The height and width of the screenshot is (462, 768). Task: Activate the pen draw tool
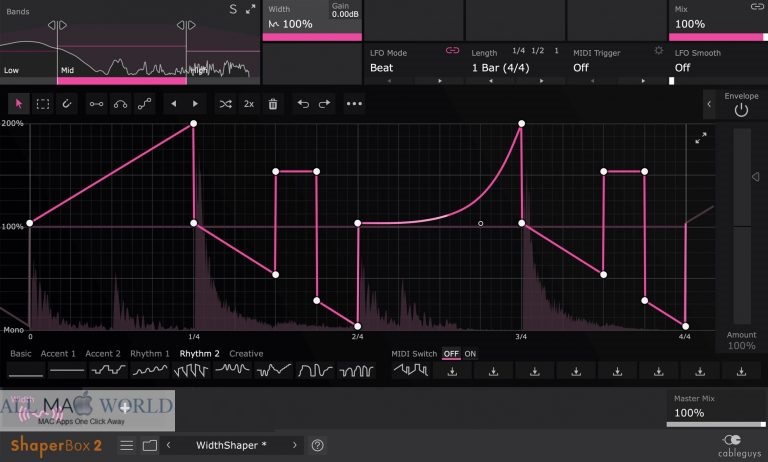(67, 104)
